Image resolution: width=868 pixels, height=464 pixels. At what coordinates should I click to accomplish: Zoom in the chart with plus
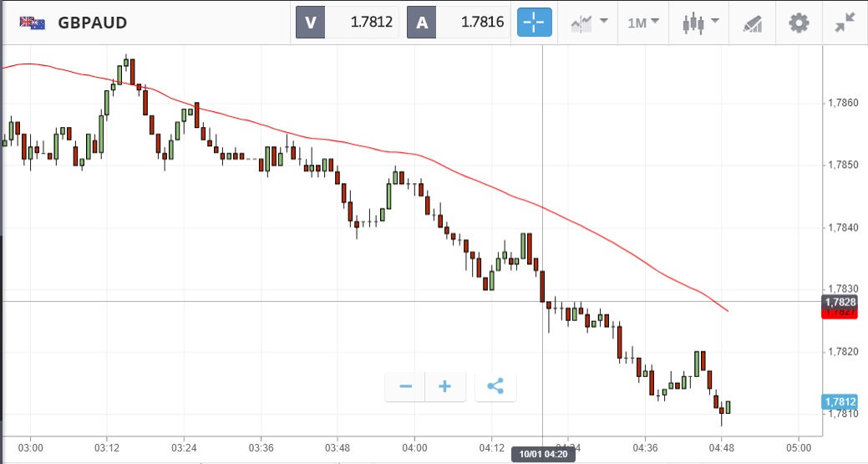pyautogui.click(x=445, y=386)
